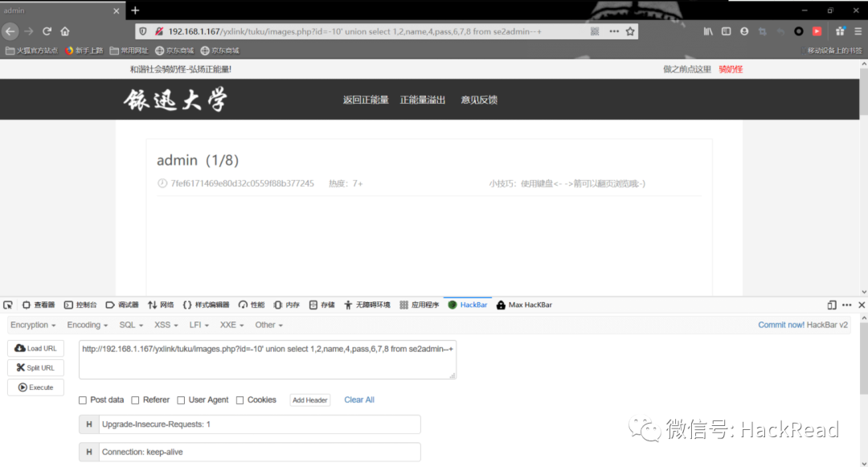Expand the Encoding dropdown
The image size is (868, 467).
tap(88, 325)
